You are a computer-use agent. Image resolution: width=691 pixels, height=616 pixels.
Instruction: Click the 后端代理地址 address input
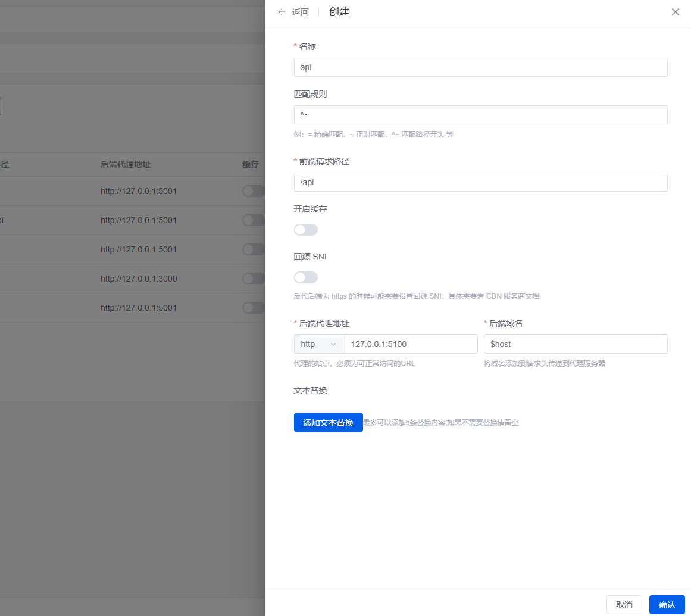coord(411,344)
